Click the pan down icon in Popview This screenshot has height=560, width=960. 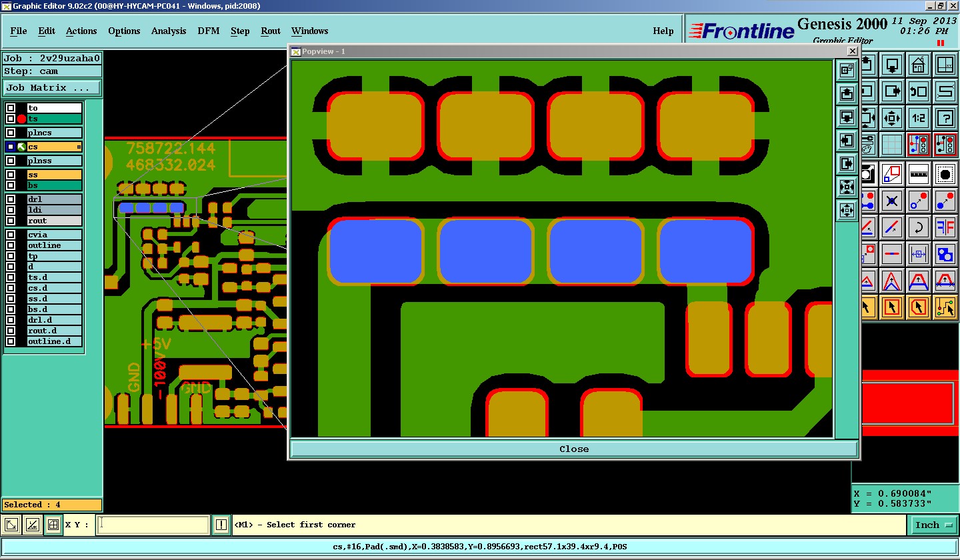(x=847, y=117)
